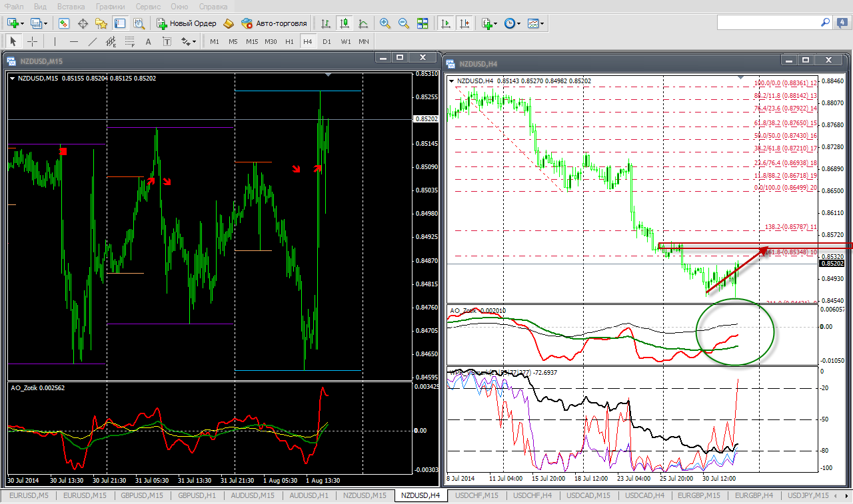Toggle Auto Scroll chart button
The width and height of the screenshot is (853, 504).
coord(446,23)
